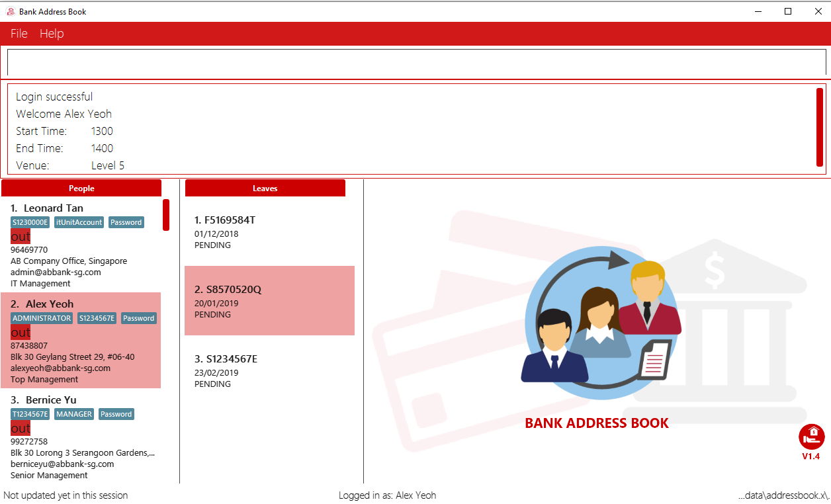Click phone number 99272758
Screen dimensions: 831x504
pos(29,441)
